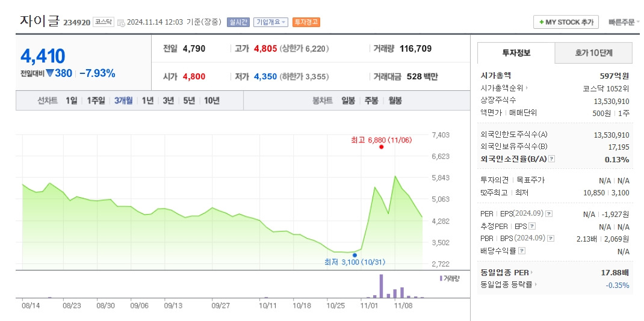644x321 pixels.
Task: Click the 동일업종 PER value 17.88배
Action: tap(615, 273)
